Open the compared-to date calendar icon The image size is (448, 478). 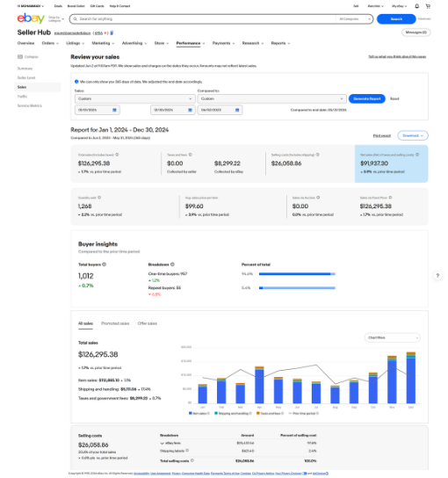(x=237, y=110)
